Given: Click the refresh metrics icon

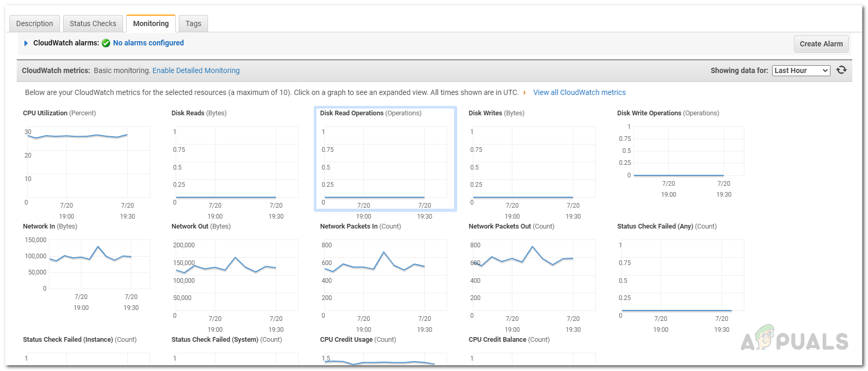Looking at the screenshot, I should pos(841,70).
